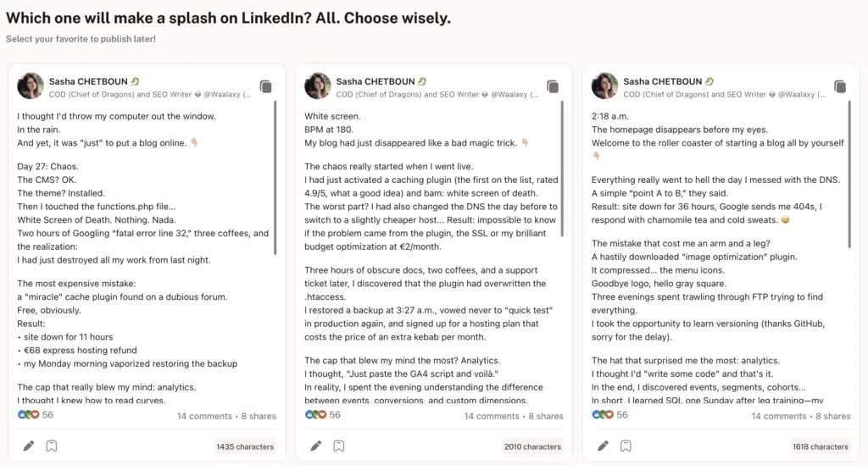This screenshot has height=465, width=868.
Task: Click the 2010 characters badge
Action: click(x=532, y=446)
